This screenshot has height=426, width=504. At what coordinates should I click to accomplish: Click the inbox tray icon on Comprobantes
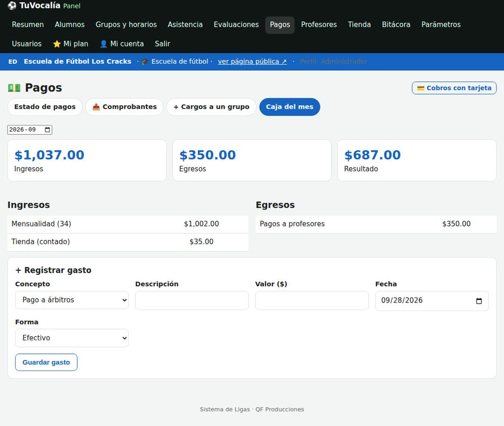pos(96,107)
